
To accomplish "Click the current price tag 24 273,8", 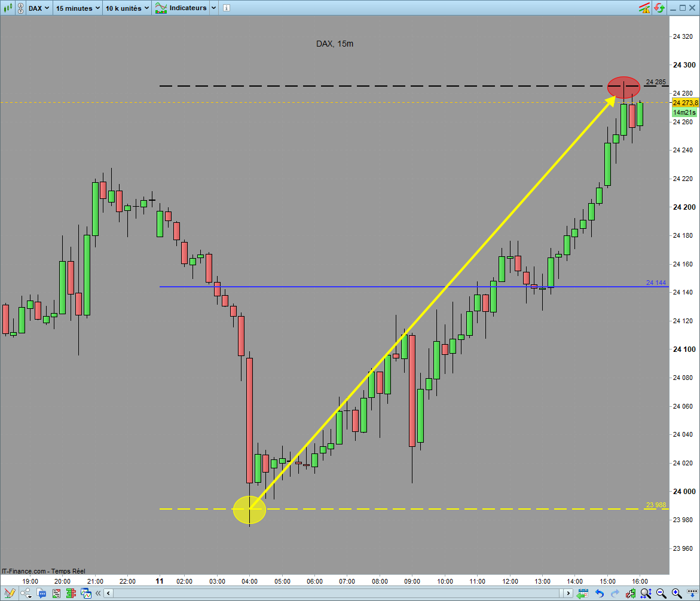I will pos(685,103).
